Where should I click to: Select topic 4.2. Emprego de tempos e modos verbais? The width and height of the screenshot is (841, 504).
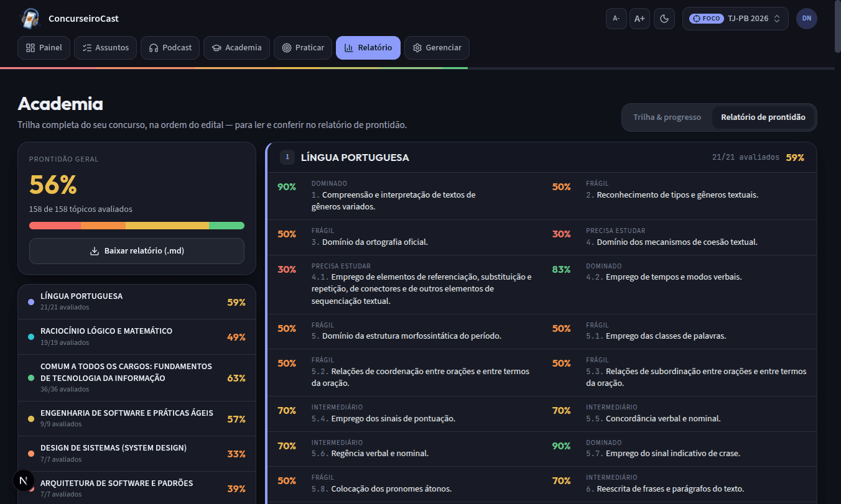[680, 285]
